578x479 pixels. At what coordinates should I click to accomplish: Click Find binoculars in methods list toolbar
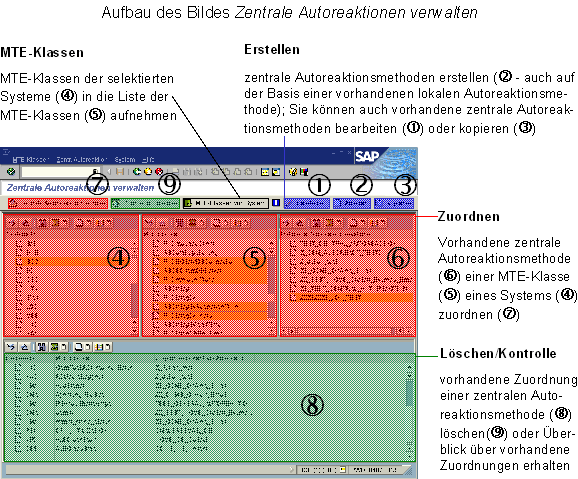[x=316, y=223]
